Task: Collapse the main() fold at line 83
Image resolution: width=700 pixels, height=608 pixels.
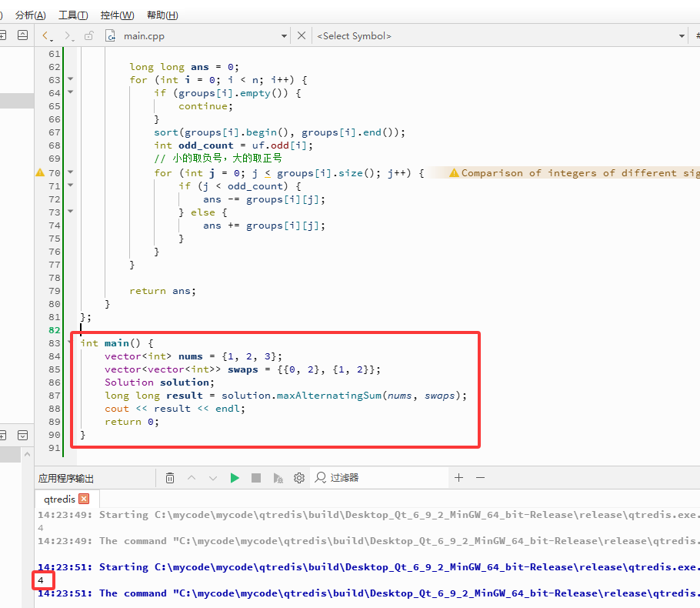Action: [x=70, y=342]
